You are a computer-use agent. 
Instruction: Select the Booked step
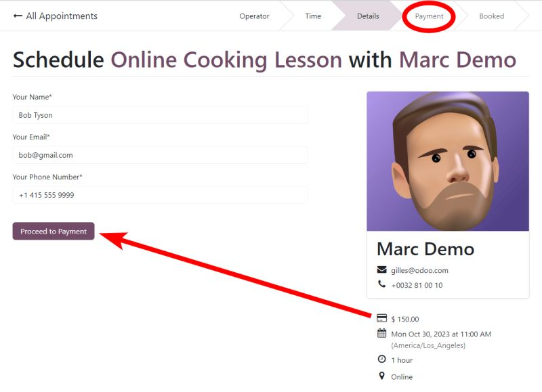coord(491,16)
